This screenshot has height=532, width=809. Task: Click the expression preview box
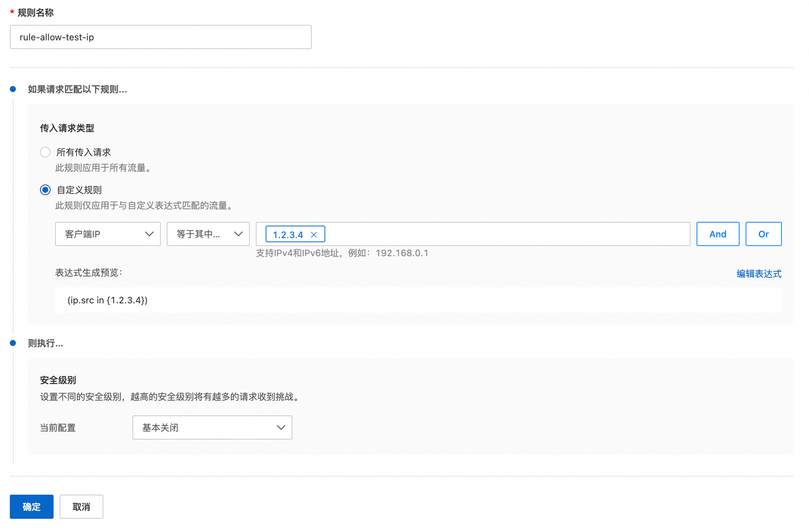[x=418, y=300]
